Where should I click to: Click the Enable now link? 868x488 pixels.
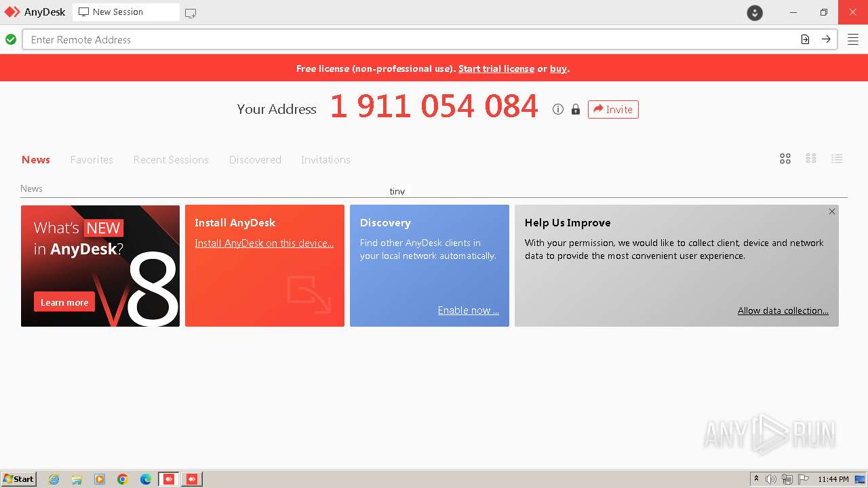point(468,310)
